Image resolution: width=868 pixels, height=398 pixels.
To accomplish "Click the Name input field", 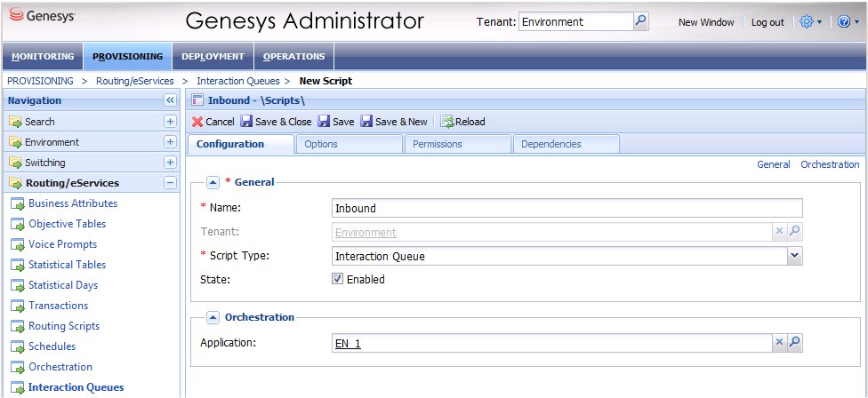I will coord(567,209).
